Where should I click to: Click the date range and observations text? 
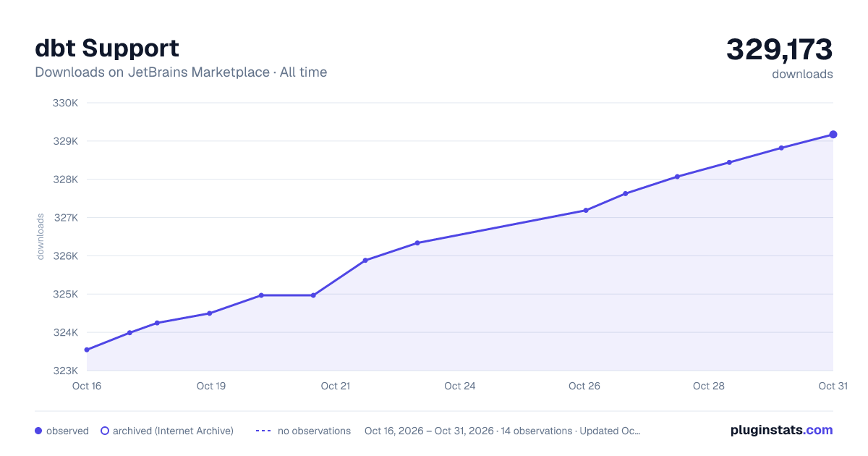[x=503, y=431]
